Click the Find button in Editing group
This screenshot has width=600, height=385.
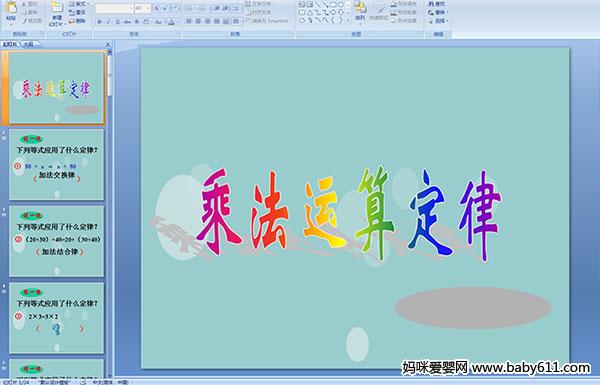point(437,4)
